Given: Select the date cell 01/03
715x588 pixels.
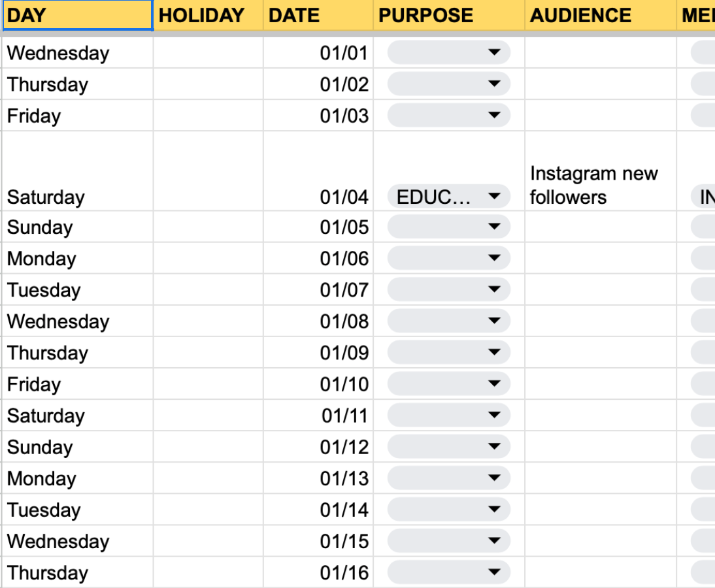Looking at the screenshot, I should [x=318, y=116].
